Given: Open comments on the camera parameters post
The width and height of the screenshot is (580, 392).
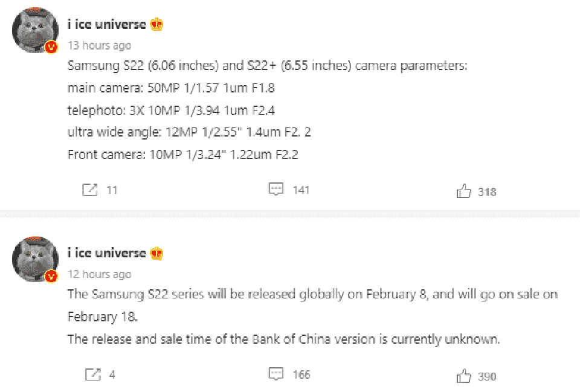Looking at the screenshot, I should pos(276,189).
